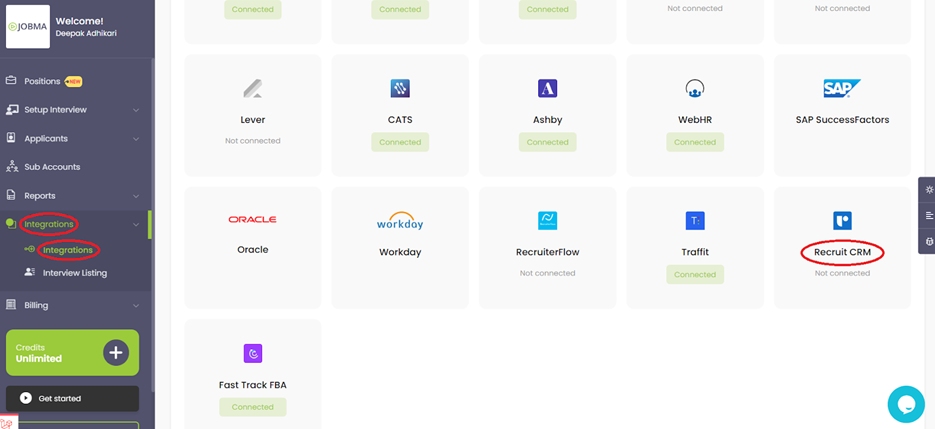Click the Fast Track FBA Connected badge

(x=253, y=407)
